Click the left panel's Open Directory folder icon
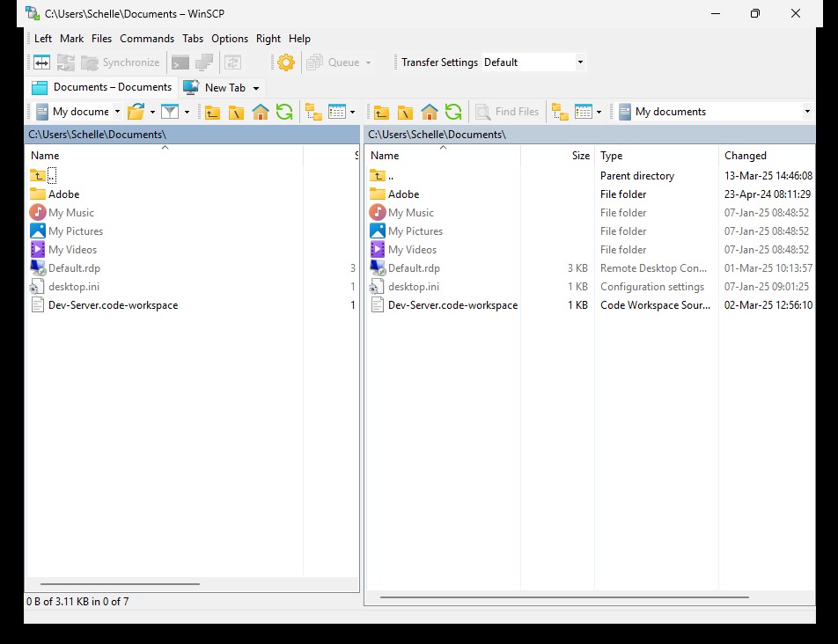 pos(136,112)
